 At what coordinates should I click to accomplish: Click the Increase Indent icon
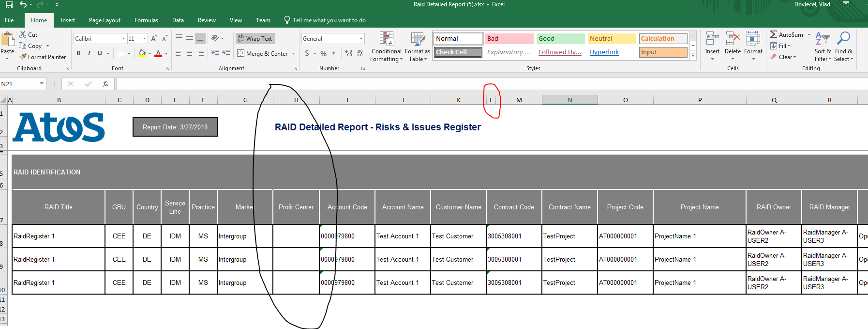[x=226, y=53]
